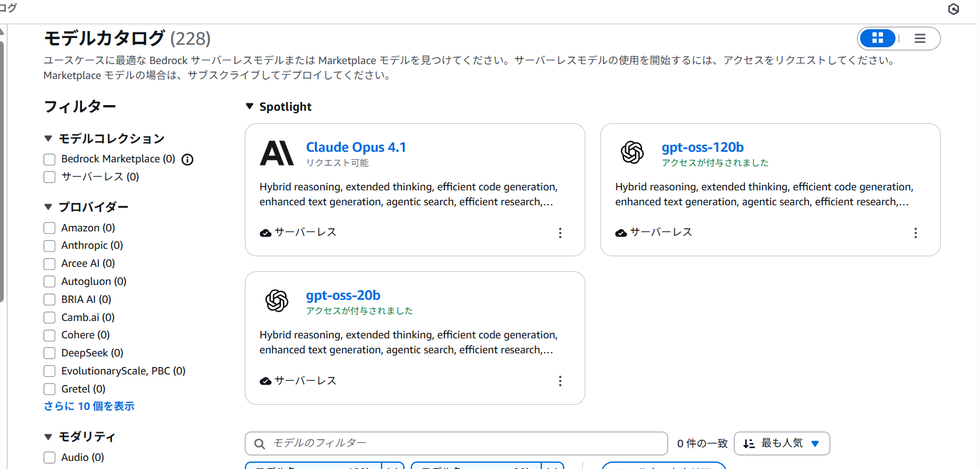Click アクセスが付与されました under gpt-oss-20b
The height and width of the screenshot is (469, 980).
359,311
